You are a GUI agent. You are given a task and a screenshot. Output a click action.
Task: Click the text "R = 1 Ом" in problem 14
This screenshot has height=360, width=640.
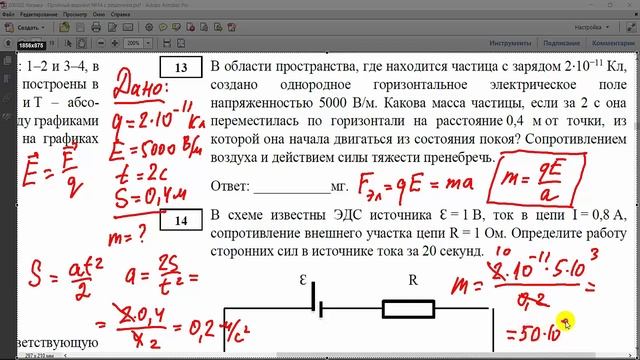(478, 233)
